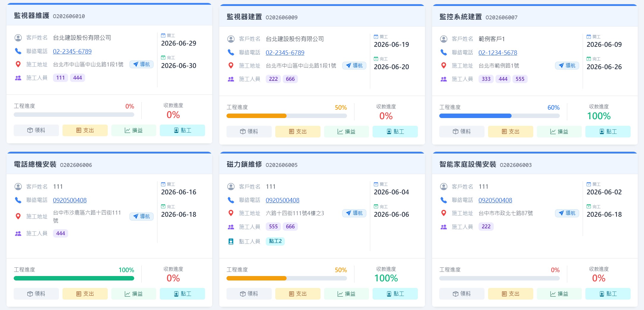Open 點工 for 監控系統建置 card
The image size is (644, 310).
pyautogui.click(x=608, y=131)
